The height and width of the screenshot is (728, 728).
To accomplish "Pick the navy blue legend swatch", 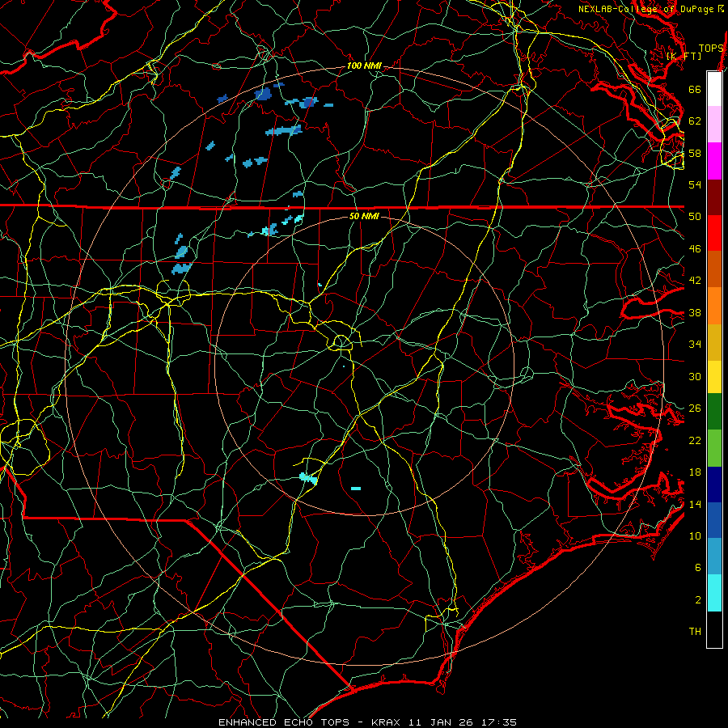I will [x=714, y=485].
